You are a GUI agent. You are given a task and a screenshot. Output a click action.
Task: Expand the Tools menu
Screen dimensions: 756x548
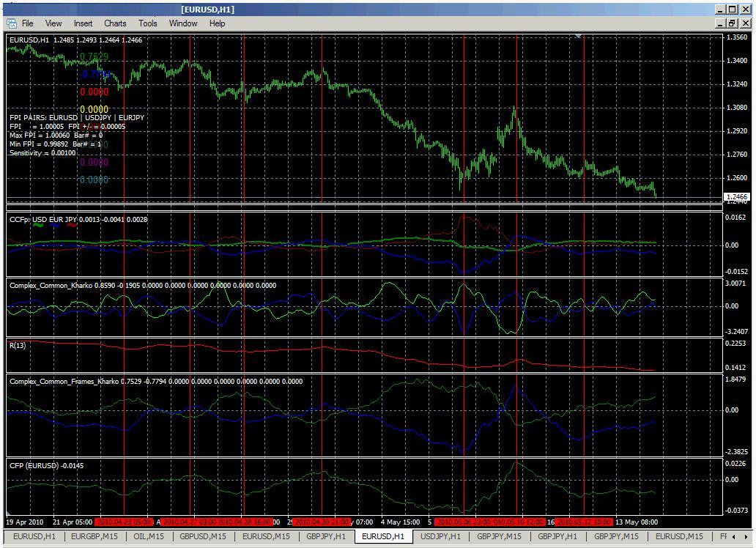coord(148,23)
